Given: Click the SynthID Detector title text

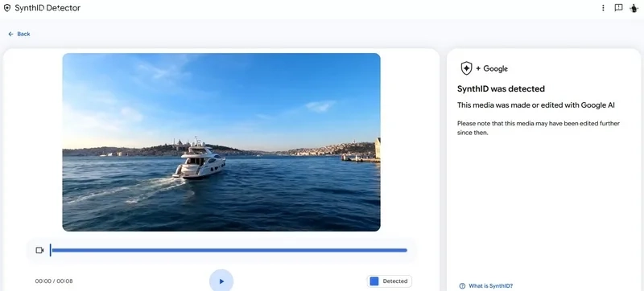Looking at the screenshot, I should click(47, 8).
